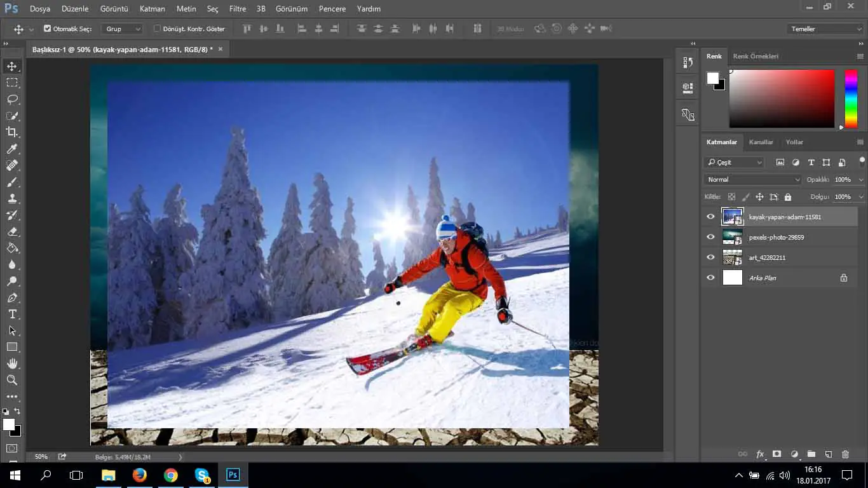Toggle Dönüşt. Kontr. Göster checkbox
The width and height of the screenshot is (868, 488).
(x=158, y=29)
